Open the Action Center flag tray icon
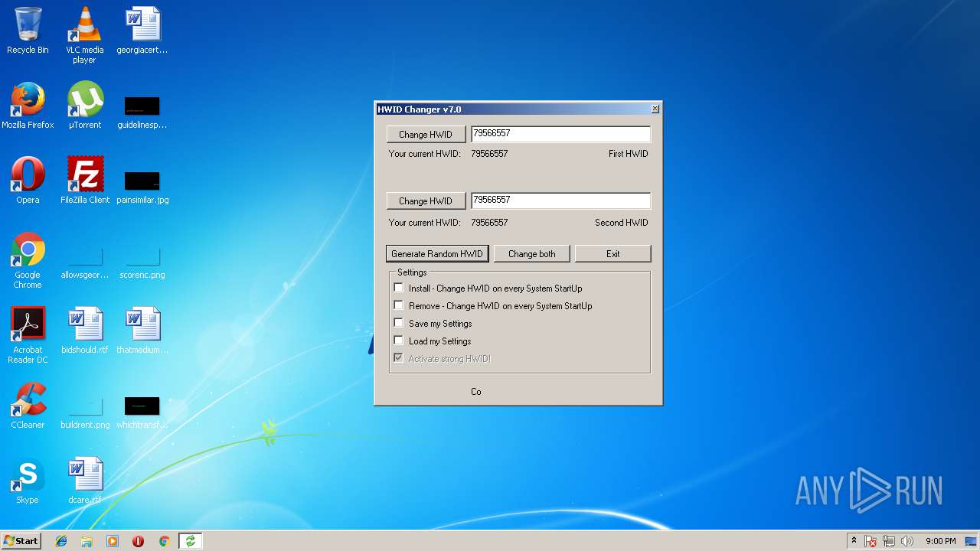980x551 pixels. 871,541
